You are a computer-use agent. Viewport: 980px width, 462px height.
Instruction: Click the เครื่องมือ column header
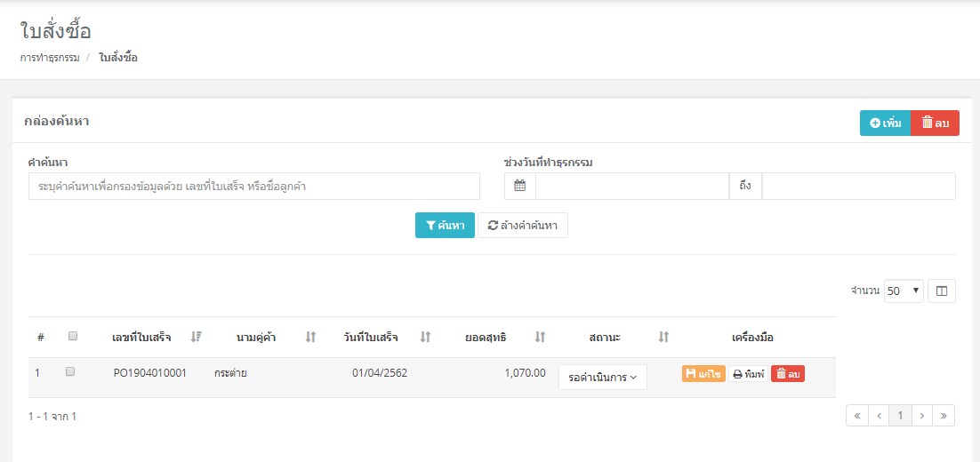(752, 338)
